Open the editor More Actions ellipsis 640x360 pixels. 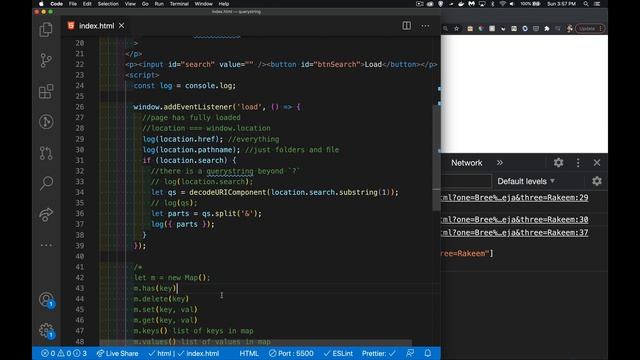[x=425, y=26]
